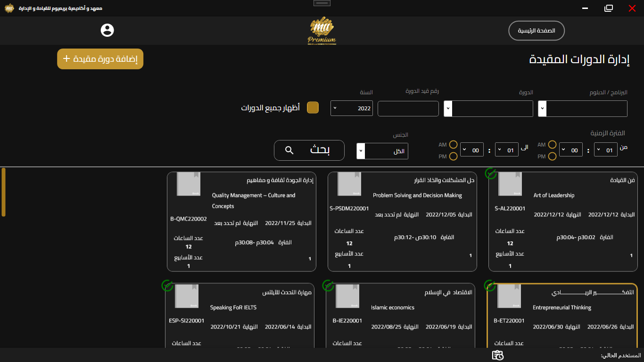Click the schedule clock icon in status bar
Image resolution: width=644 pixels, height=362 pixels.
coord(498,355)
